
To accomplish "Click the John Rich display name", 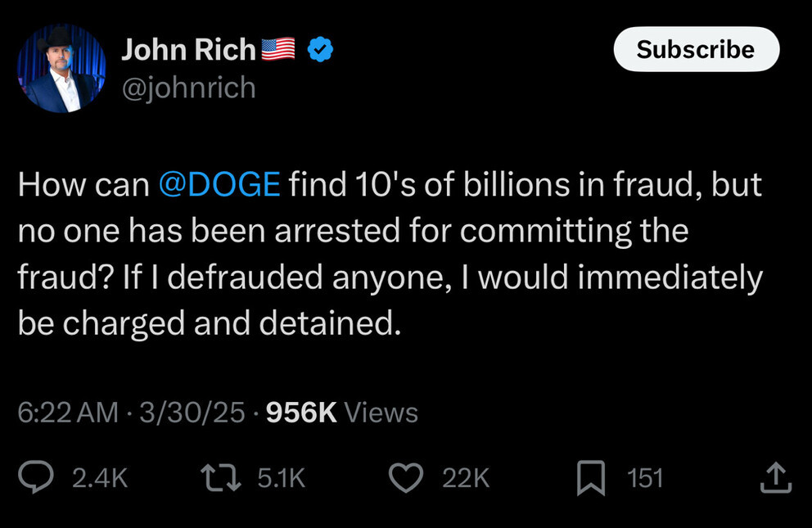I will [x=188, y=51].
